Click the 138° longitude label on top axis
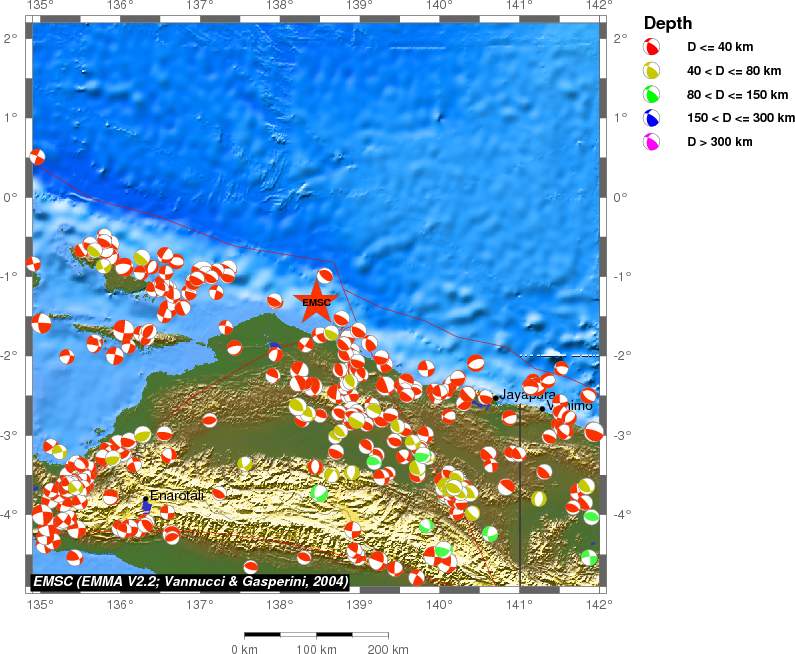The image size is (795, 654). click(280, 6)
